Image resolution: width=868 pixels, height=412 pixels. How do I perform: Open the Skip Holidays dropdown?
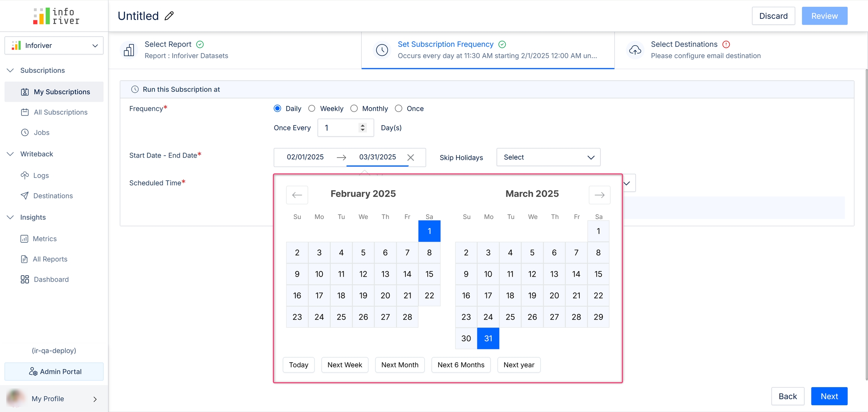point(548,157)
